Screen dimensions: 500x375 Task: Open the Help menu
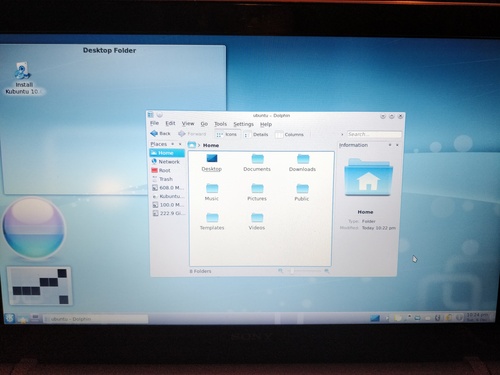coord(266,124)
